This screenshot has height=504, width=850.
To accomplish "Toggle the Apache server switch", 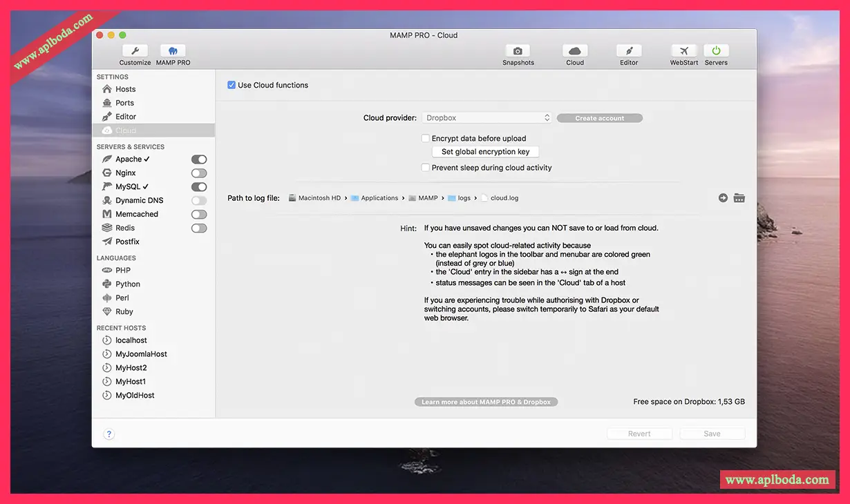I will pyautogui.click(x=199, y=159).
